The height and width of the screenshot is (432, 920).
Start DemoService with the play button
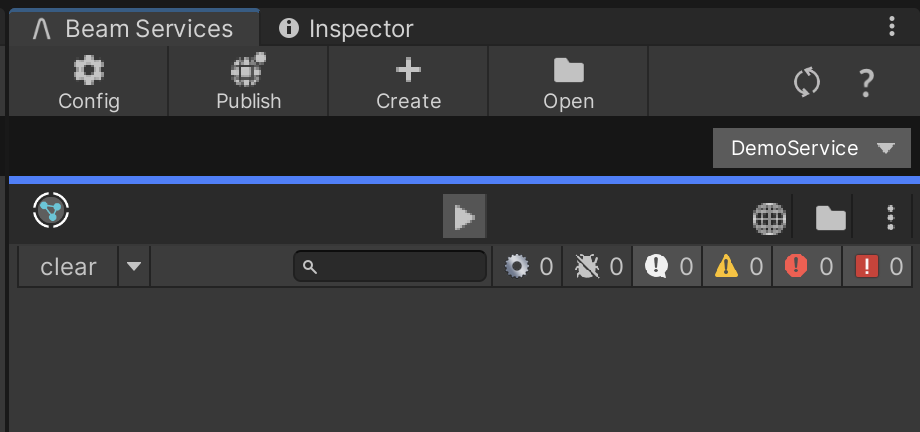(x=464, y=216)
